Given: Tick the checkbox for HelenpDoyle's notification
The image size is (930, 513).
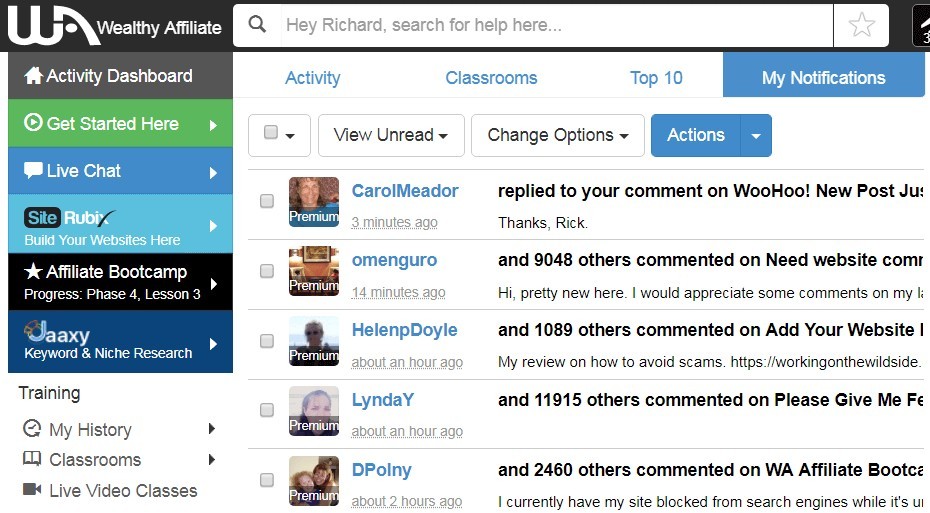Looking at the screenshot, I should click(x=267, y=341).
